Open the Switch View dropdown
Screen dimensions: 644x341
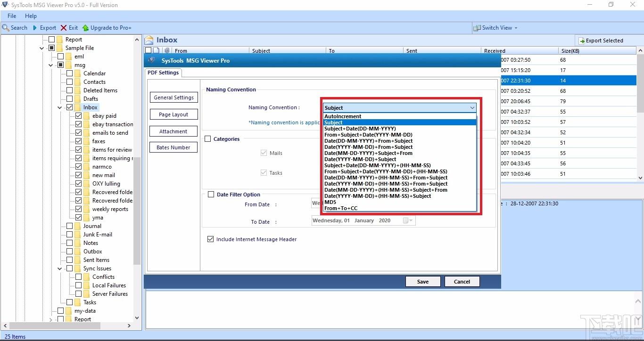click(x=495, y=28)
